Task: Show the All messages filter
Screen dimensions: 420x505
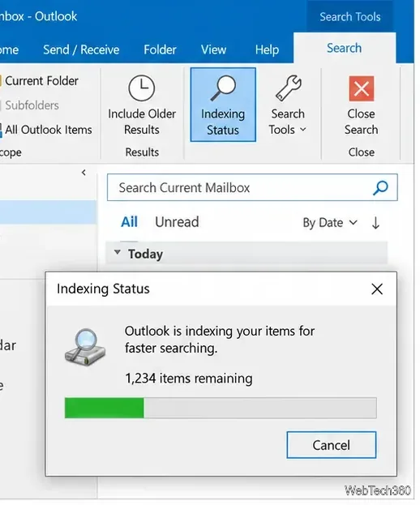Action: (129, 222)
